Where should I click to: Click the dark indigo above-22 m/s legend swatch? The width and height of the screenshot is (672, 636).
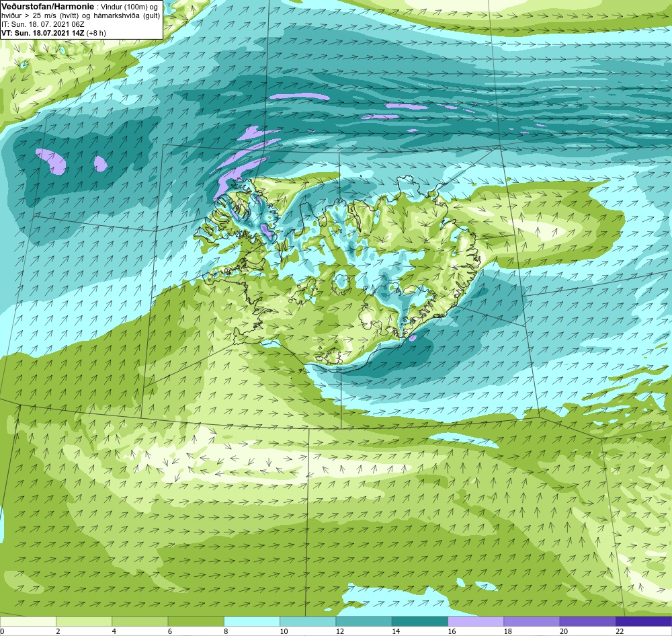click(x=644, y=621)
